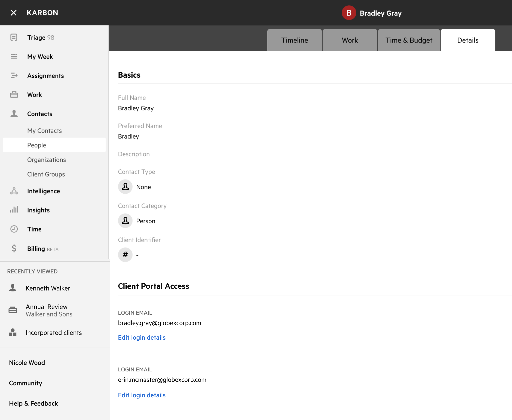Close the sidebar with the X icon
This screenshot has height=420, width=512.
pos(14,13)
